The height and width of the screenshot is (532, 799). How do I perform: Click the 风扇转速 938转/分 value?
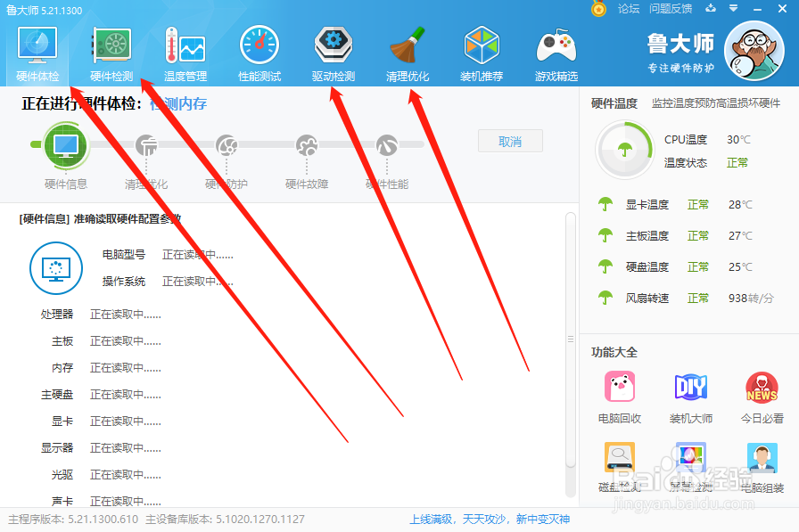coord(751,299)
